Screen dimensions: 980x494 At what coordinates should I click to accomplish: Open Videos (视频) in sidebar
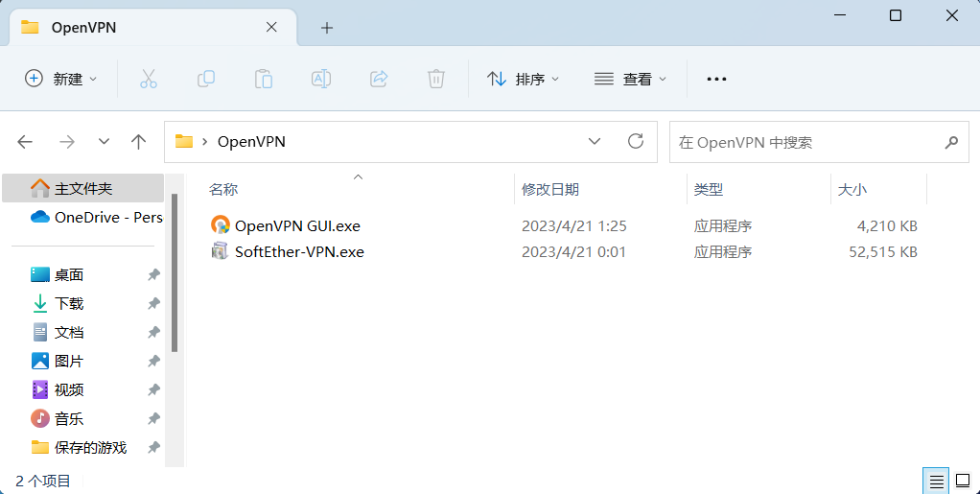[x=69, y=389]
